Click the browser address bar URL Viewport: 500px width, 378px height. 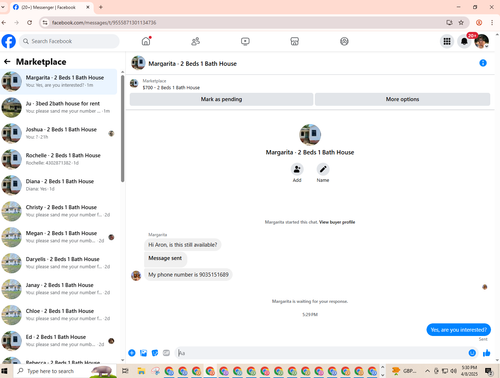tap(104, 23)
